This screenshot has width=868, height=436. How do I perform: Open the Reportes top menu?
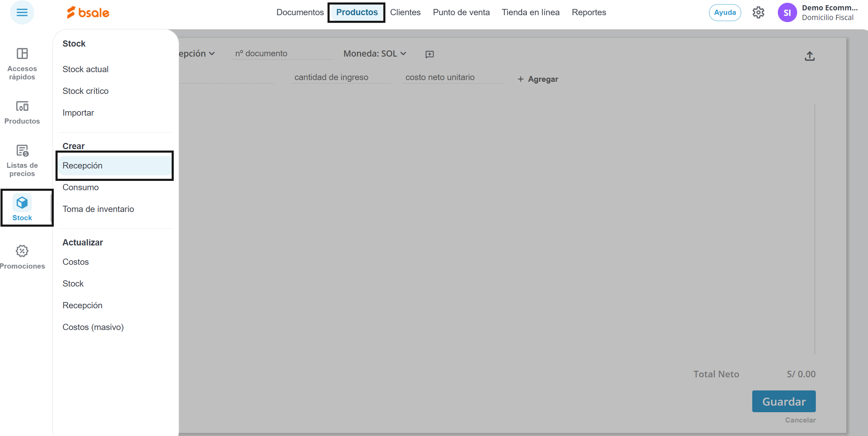click(588, 12)
